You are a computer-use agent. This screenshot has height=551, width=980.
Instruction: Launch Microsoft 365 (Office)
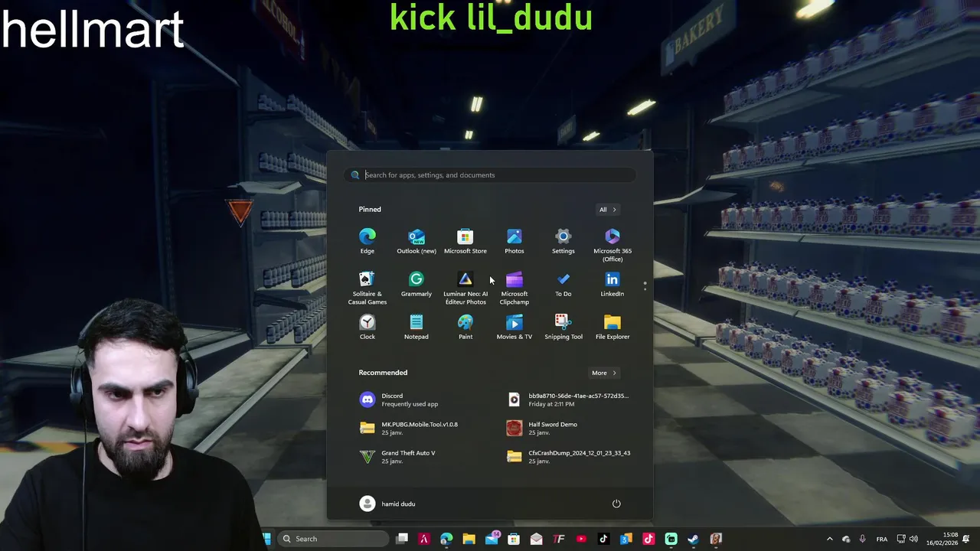(612, 245)
